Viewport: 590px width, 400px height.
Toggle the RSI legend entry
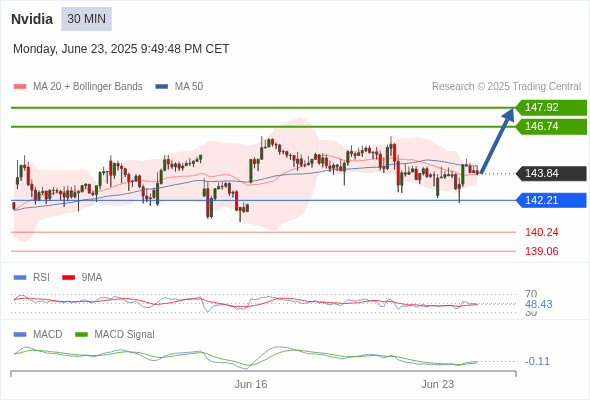(32, 277)
